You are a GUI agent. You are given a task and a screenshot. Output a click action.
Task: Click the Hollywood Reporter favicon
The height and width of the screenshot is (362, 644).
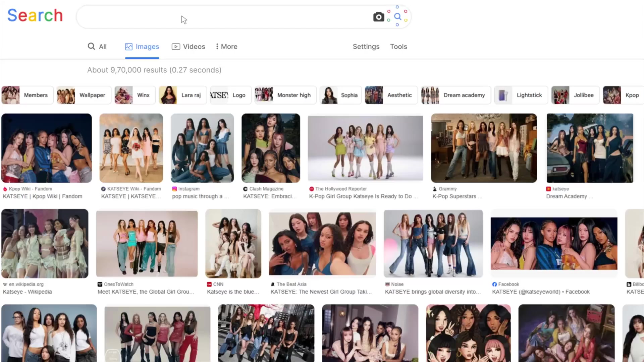click(311, 189)
